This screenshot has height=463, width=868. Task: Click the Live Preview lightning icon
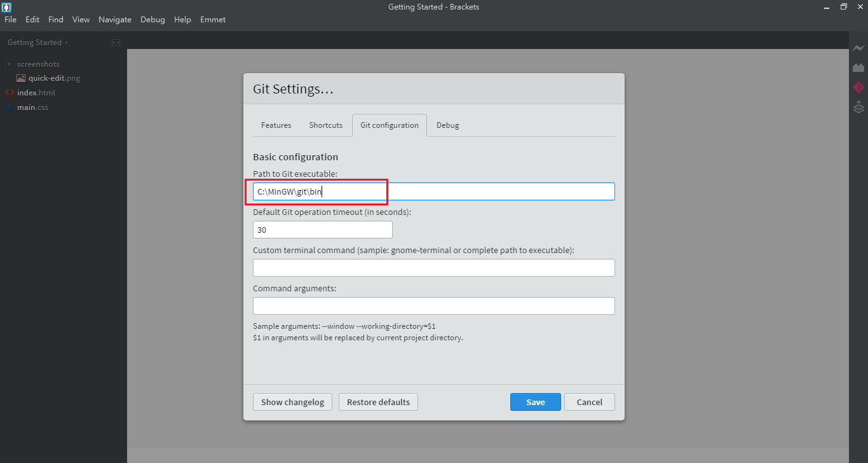858,48
